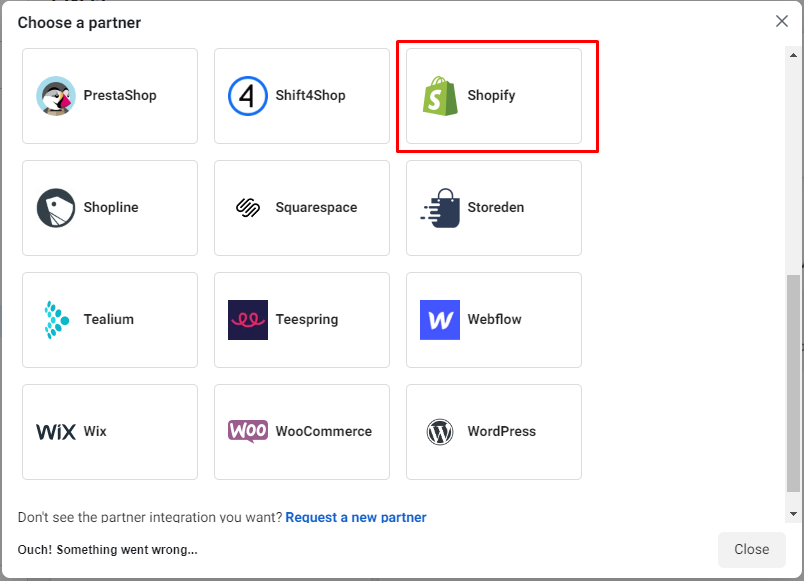Viewport: 804px width, 581px height.
Task: Click the blue Webflow W icon
Action: 440,319
